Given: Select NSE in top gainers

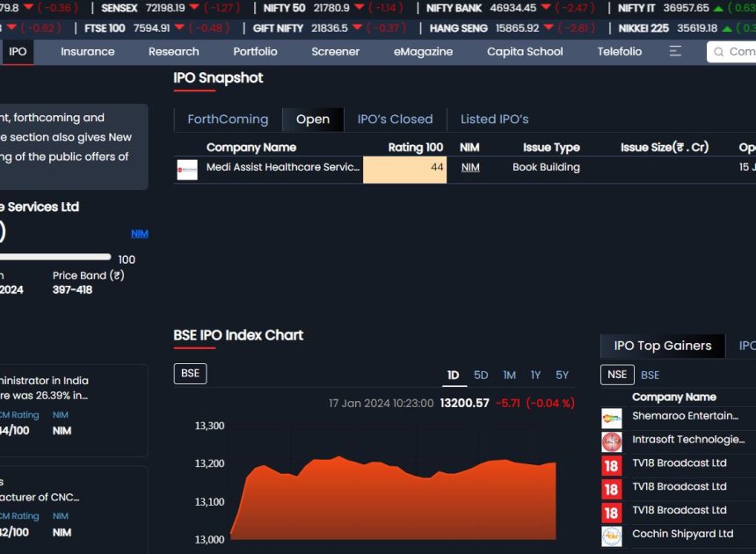Looking at the screenshot, I should 617,375.
